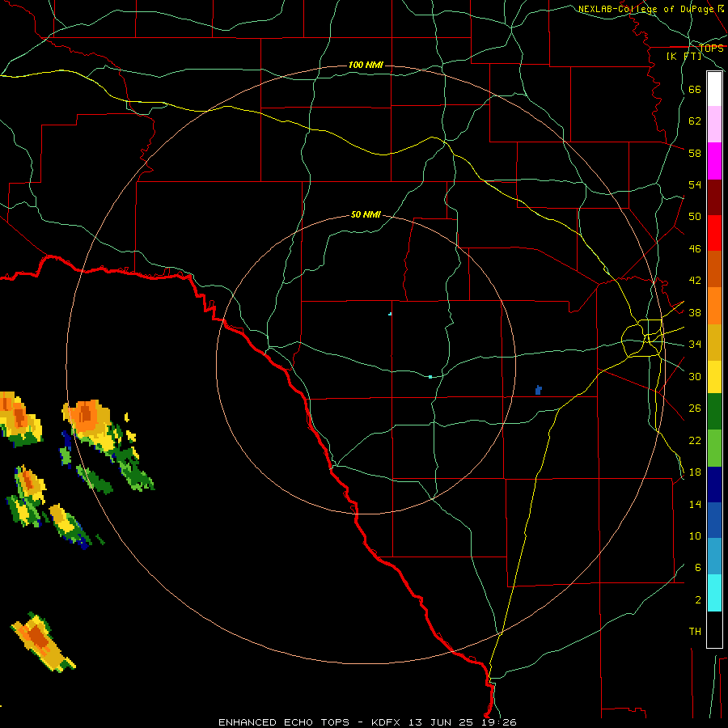Click the small blue echo east of center

(539, 390)
